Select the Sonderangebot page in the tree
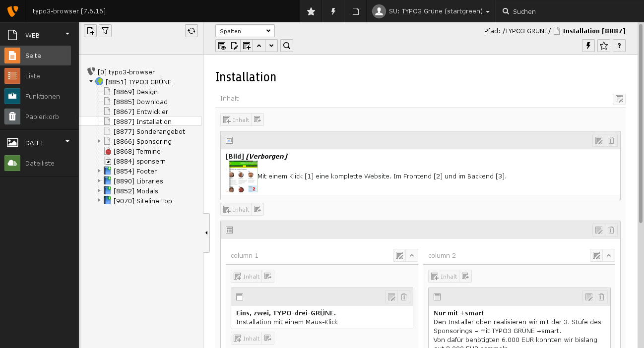Image resolution: width=644 pixels, height=348 pixels. [149, 131]
